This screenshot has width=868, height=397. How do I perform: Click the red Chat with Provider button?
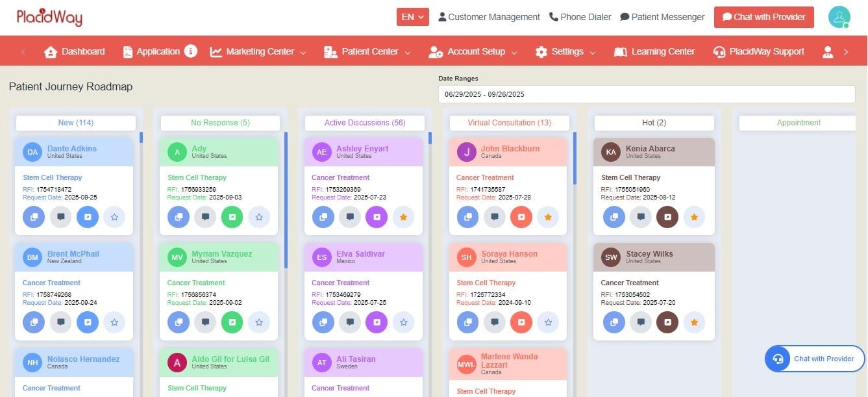tap(764, 18)
